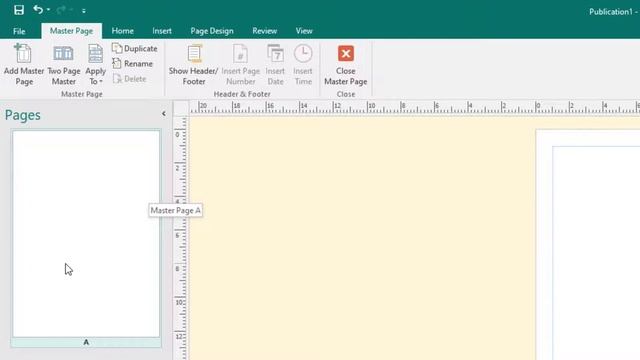The width and height of the screenshot is (640, 360).
Task: Go to the Insert tab
Action: [162, 31]
